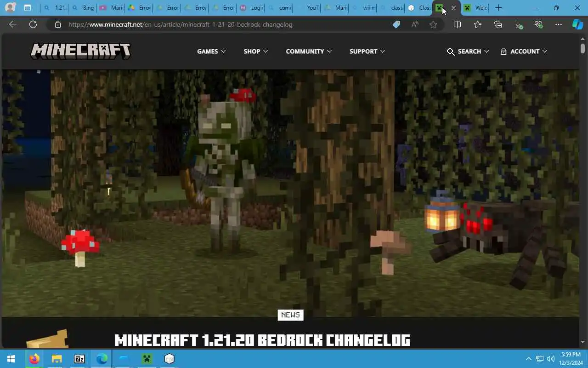Click the scrollbar down arrow
588x368 pixels.
tap(582, 342)
